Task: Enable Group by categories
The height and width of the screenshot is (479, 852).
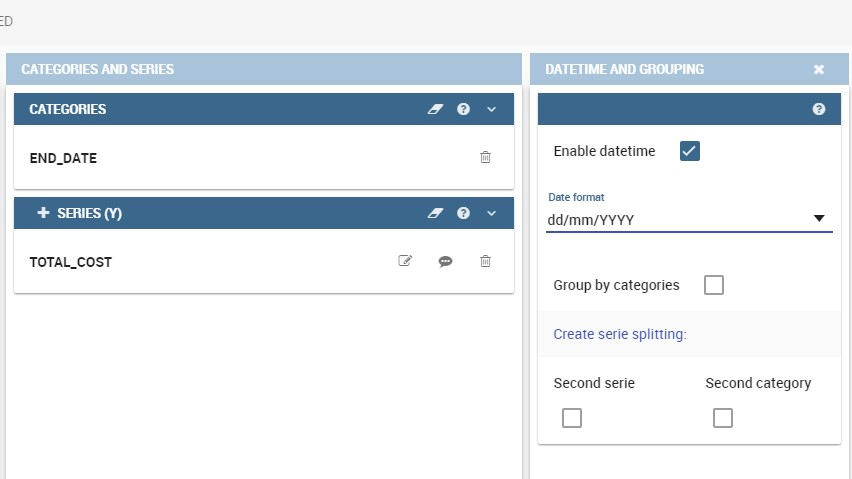Action: click(713, 285)
